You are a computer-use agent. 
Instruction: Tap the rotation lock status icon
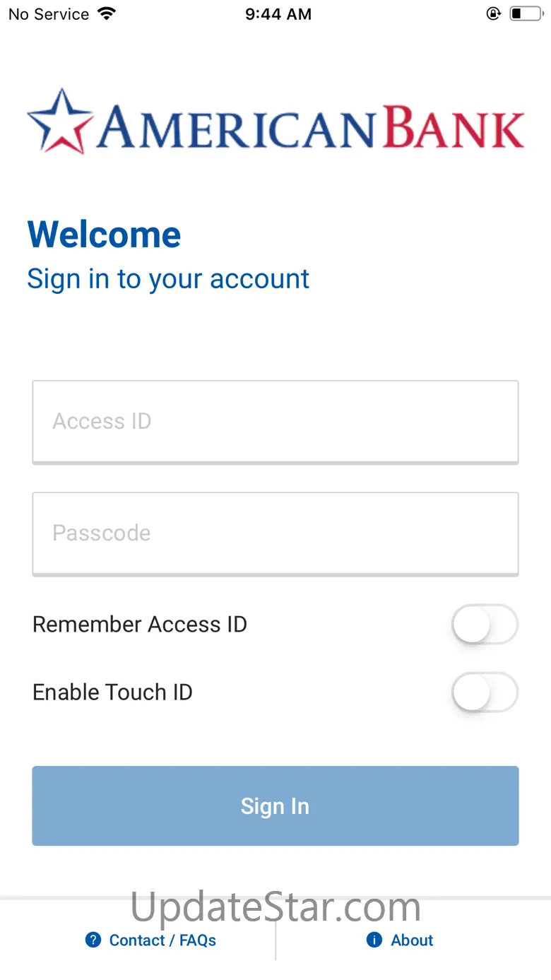pos(494,13)
